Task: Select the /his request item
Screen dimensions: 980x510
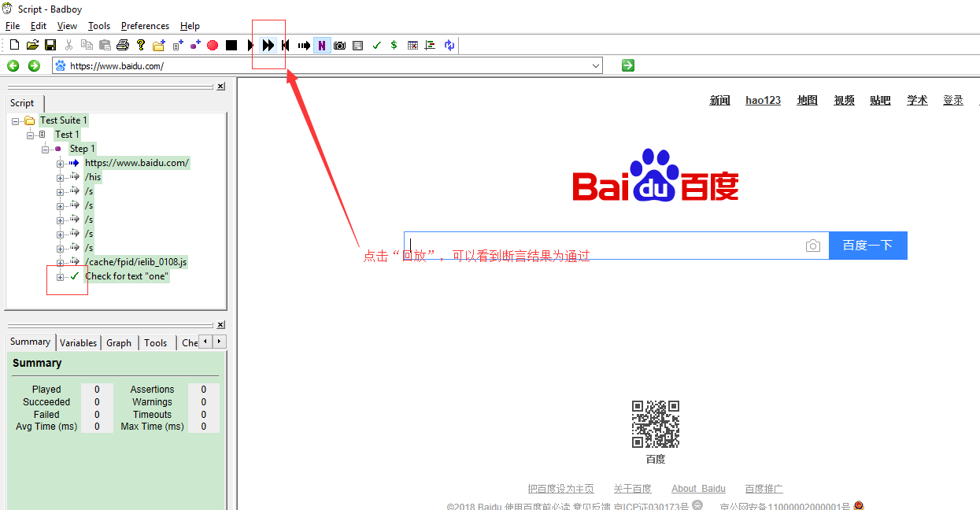Action: pos(93,177)
